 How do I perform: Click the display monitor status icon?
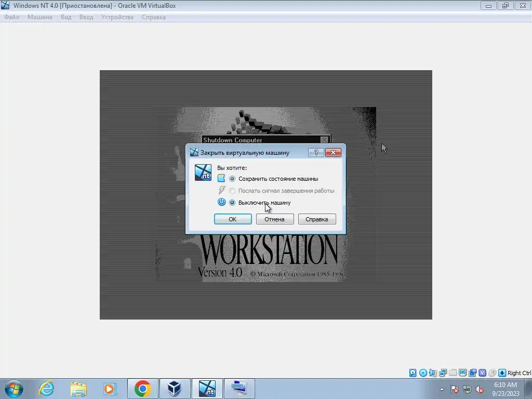[462, 373]
